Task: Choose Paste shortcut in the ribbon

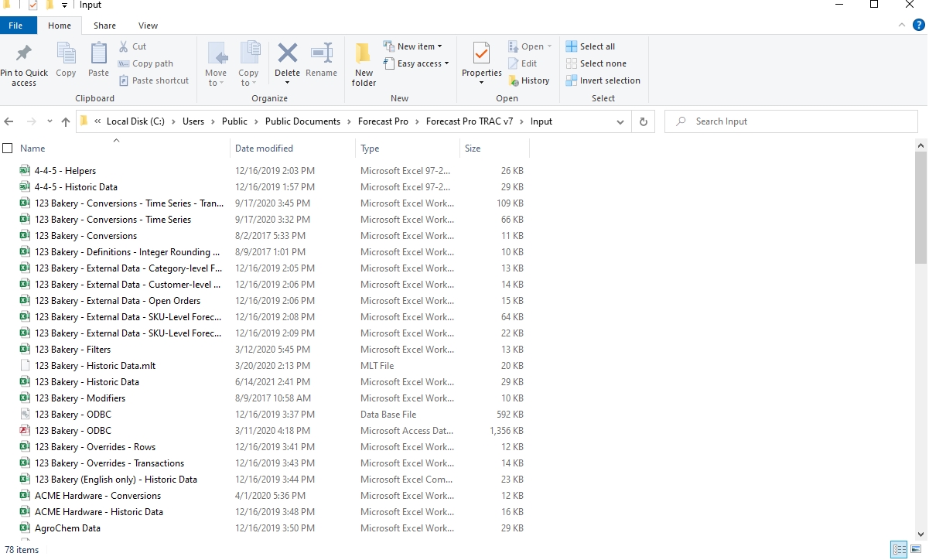Action: [x=154, y=80]
